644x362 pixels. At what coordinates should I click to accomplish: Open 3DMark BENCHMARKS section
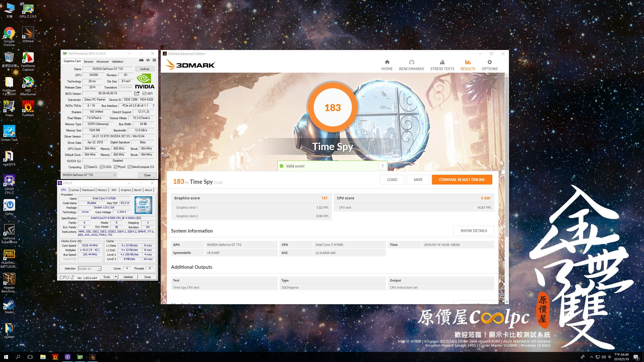click(x=411, y=65)
